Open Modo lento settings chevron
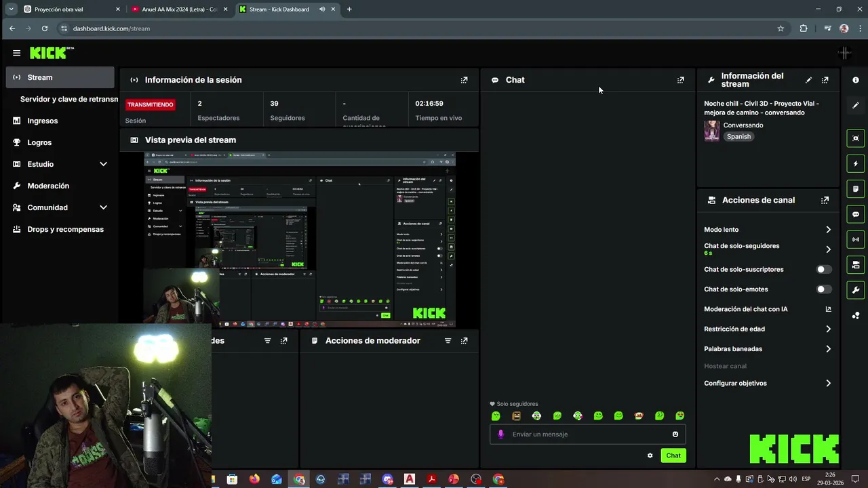868x488 pixels. 828,230
